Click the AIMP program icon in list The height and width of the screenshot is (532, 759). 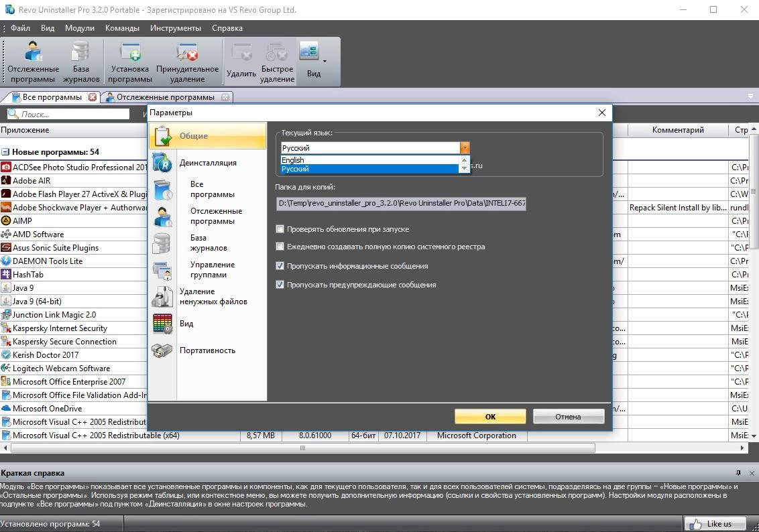point(6,220)
